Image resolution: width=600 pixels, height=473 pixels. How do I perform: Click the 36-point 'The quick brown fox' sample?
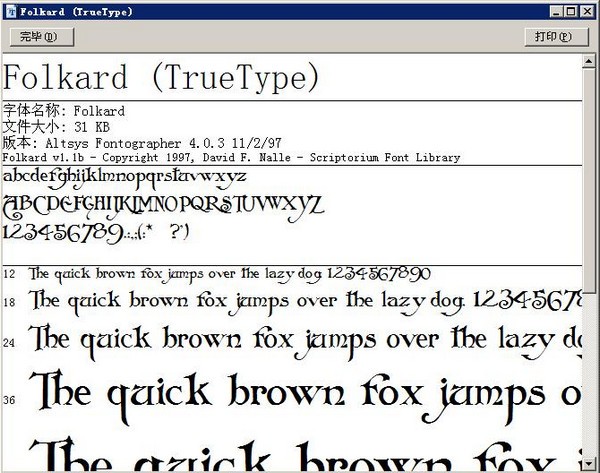click(x=305, y=398)
